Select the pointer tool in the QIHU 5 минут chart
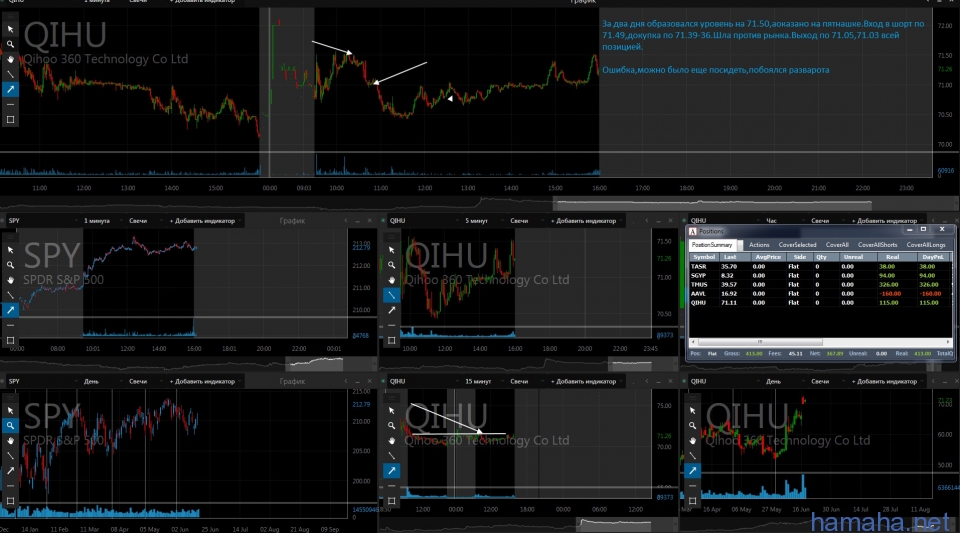The height and width of the screenshot is (533, 960). (392, 250)
